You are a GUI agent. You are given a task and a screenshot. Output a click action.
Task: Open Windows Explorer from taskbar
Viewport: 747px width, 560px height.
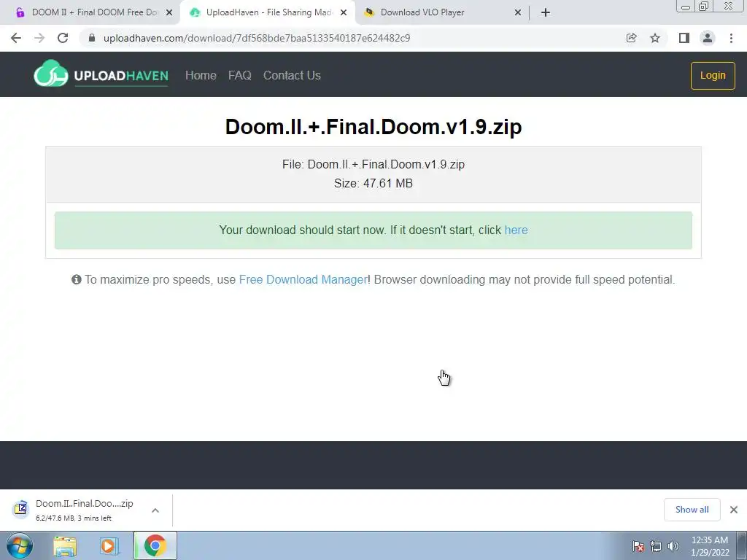pos(65,546)
